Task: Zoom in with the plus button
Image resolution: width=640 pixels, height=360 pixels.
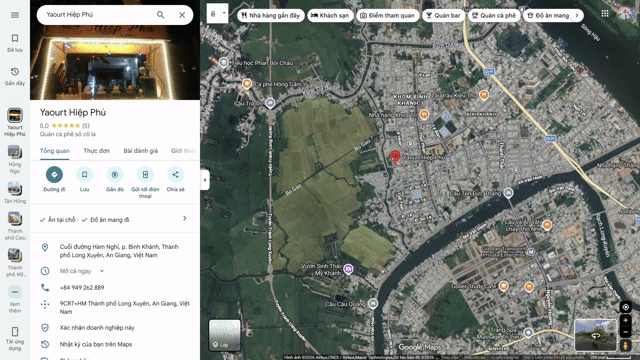Action: (625, 320)
